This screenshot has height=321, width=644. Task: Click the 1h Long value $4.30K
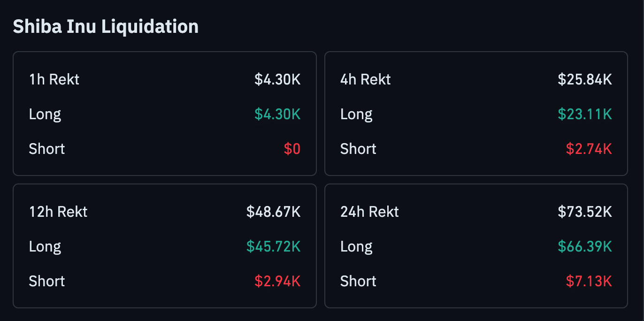[277, 114]
